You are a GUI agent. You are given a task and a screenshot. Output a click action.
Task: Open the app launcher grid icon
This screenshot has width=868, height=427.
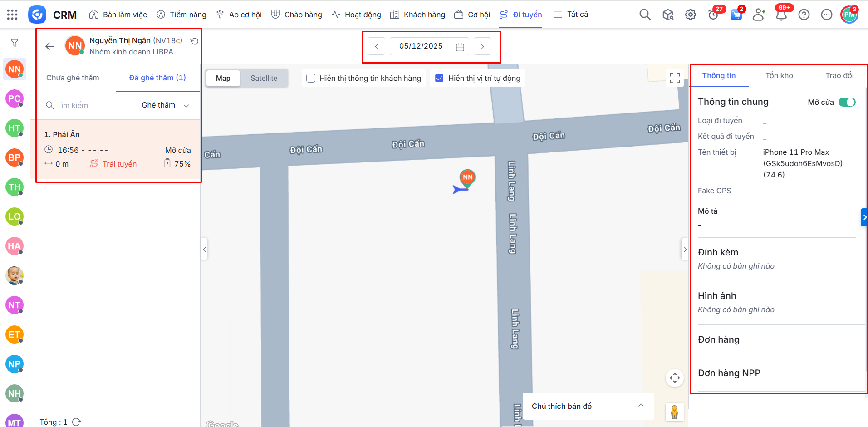coord(12,15)
